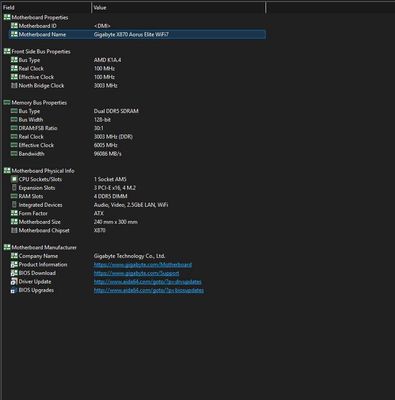The height and width of the screenshot is (400, 395).
Task: Click the Form Factor row icon
Action: (14, 213)
